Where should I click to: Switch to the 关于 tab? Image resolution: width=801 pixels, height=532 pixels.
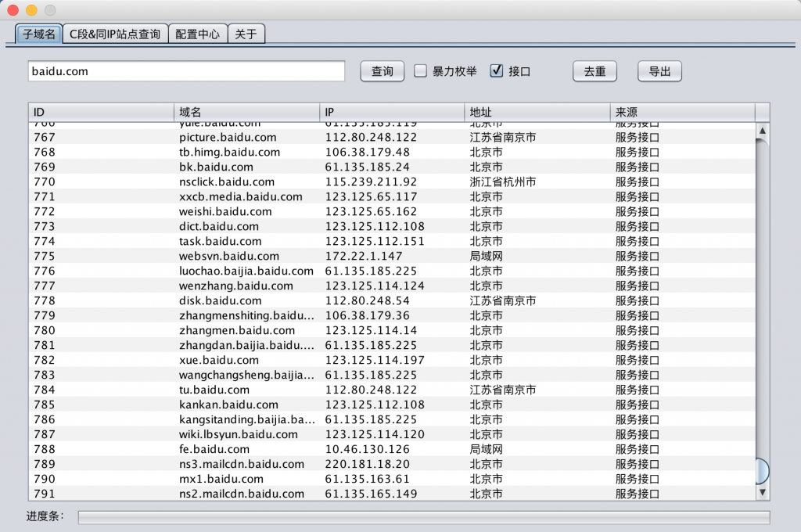pyautogui.click(x=246, y=34)
